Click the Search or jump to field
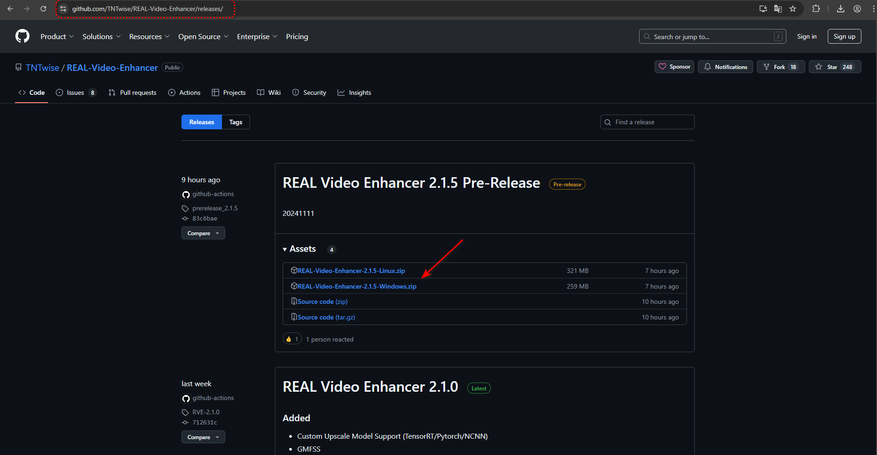877x455 pixels. point(712,36)
